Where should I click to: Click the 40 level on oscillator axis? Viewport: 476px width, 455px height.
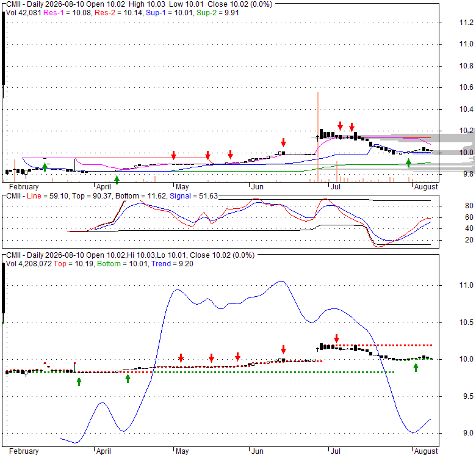tap(469, 228)
